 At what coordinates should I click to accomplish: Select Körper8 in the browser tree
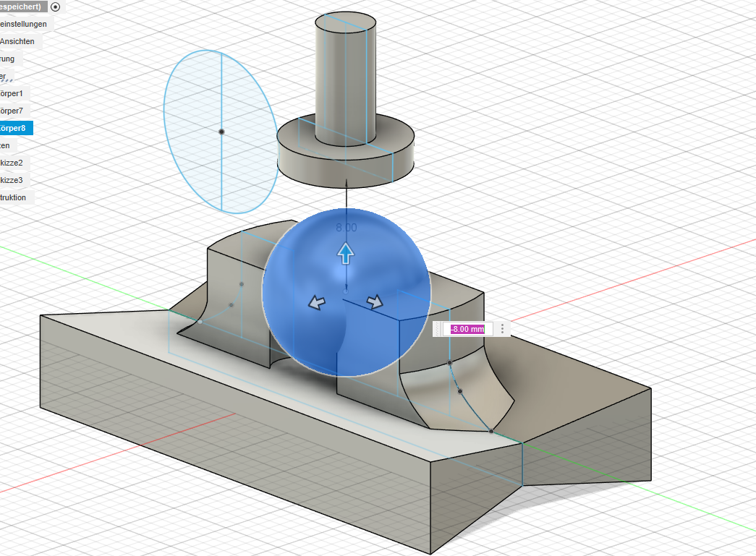[x=14, y=128]
